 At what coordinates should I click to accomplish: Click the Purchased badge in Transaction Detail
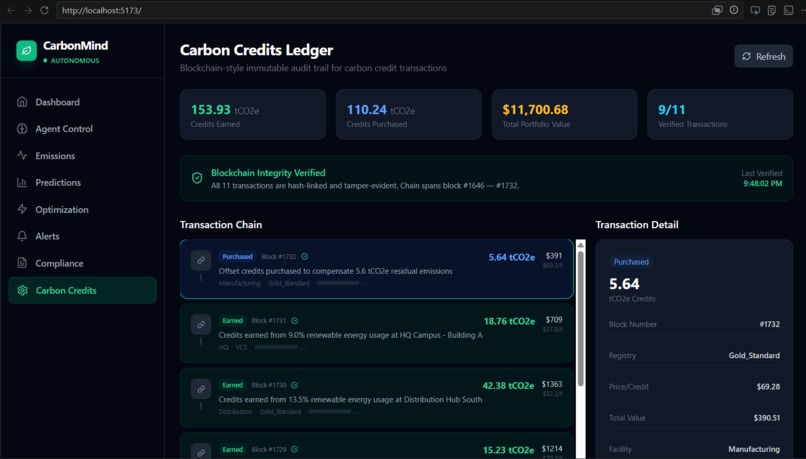(631, 262)
